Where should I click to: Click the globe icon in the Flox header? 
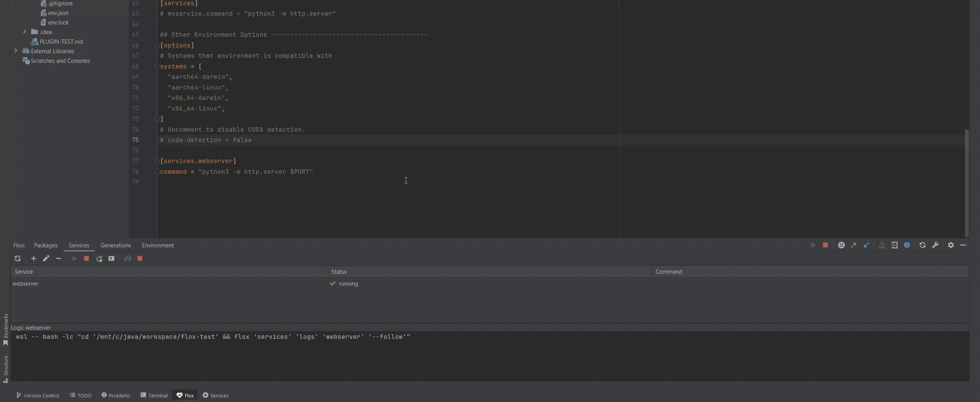841,245
